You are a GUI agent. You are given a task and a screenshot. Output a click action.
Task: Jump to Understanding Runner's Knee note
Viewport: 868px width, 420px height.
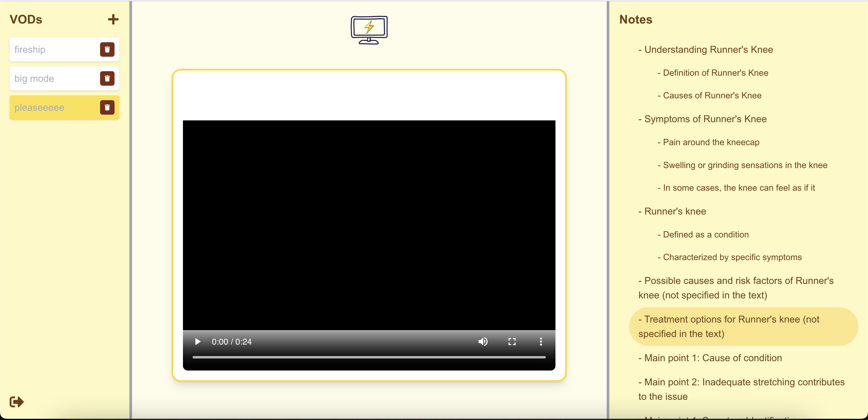(x=709, y=49)
